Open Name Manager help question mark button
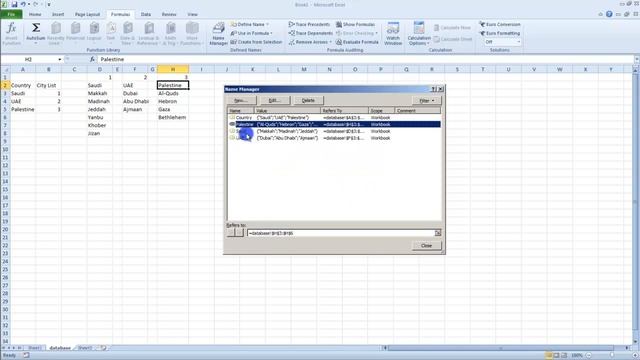The image size is (640, 360). tap(433, 89)
